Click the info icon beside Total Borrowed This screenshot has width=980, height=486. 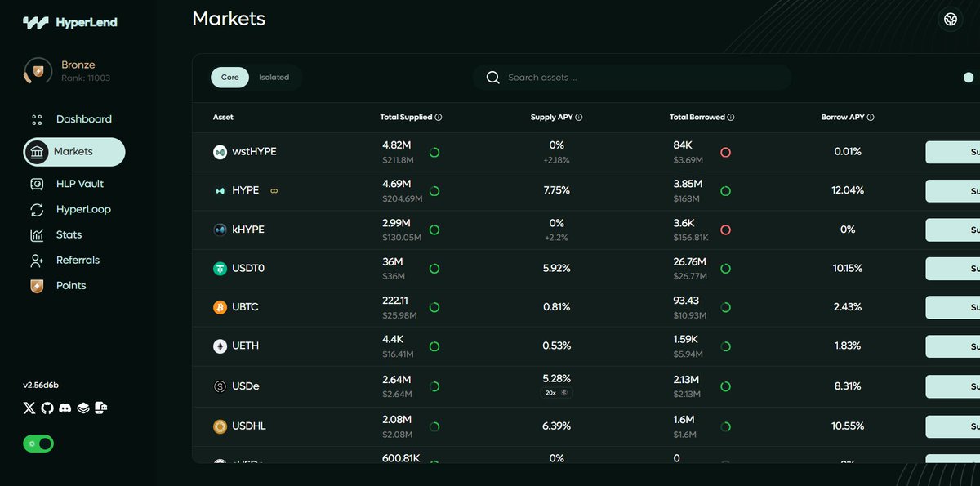pyautogui.click(x=731, y=118)
